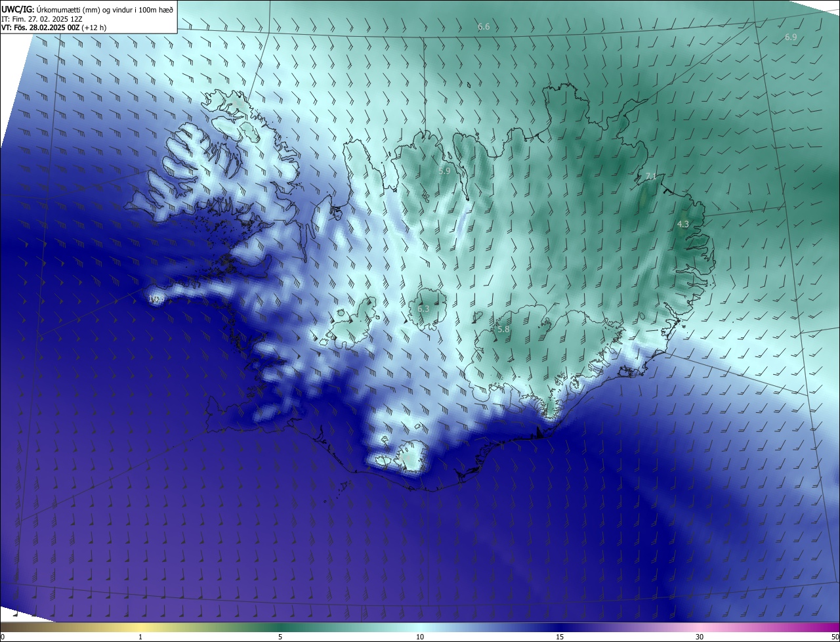This screenshot has width=840, height=642.
Task: Click the 'IT: Fim. 27. 02. 2025 12Z' line
Action: click(41, 18)
